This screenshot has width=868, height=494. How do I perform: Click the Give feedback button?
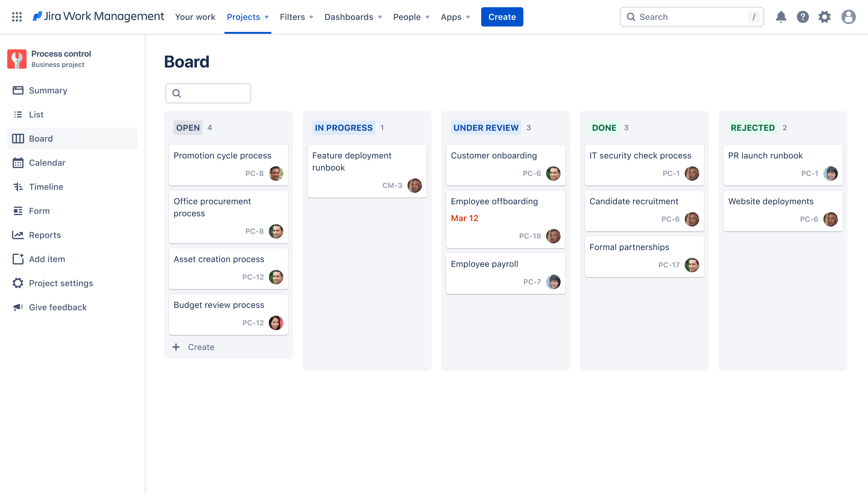[x=58, y=307]
